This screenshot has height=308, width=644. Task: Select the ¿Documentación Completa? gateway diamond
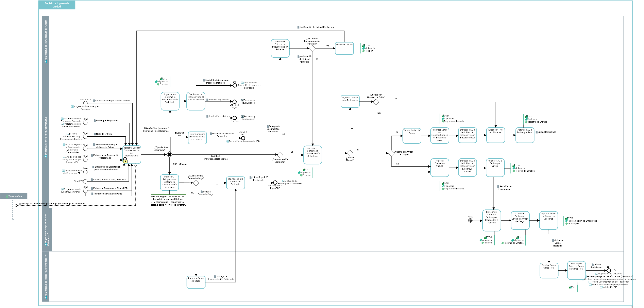pos(280,155)
